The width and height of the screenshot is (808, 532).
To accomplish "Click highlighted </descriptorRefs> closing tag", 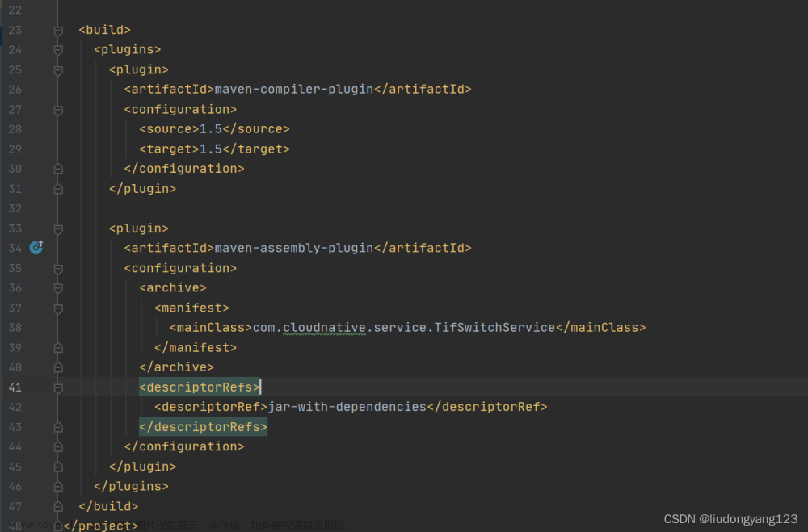I will click(x=203, y=427).
